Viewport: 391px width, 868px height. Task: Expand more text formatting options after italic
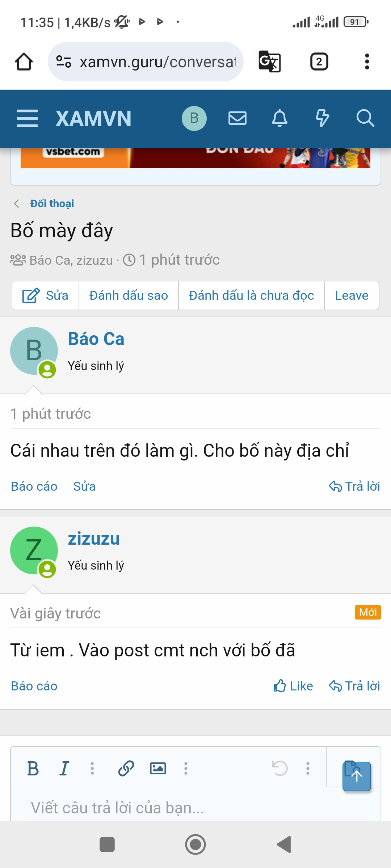click(x=92, y=768)
